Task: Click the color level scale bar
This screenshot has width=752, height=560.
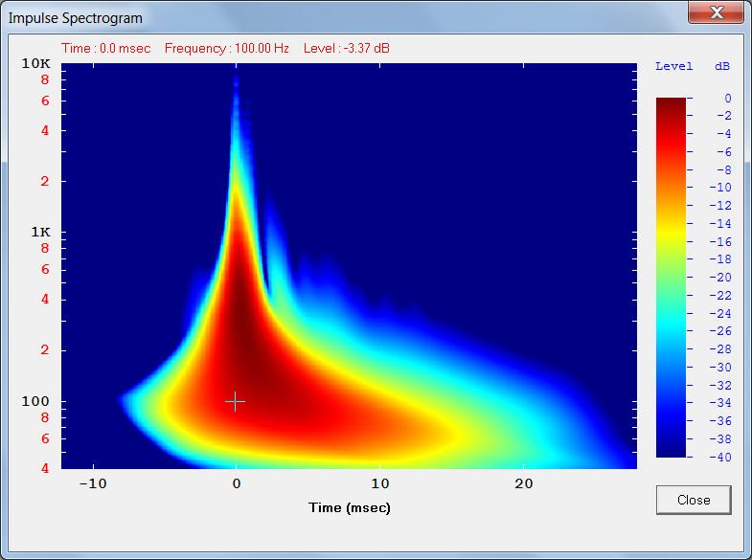Action: point(671,278)
